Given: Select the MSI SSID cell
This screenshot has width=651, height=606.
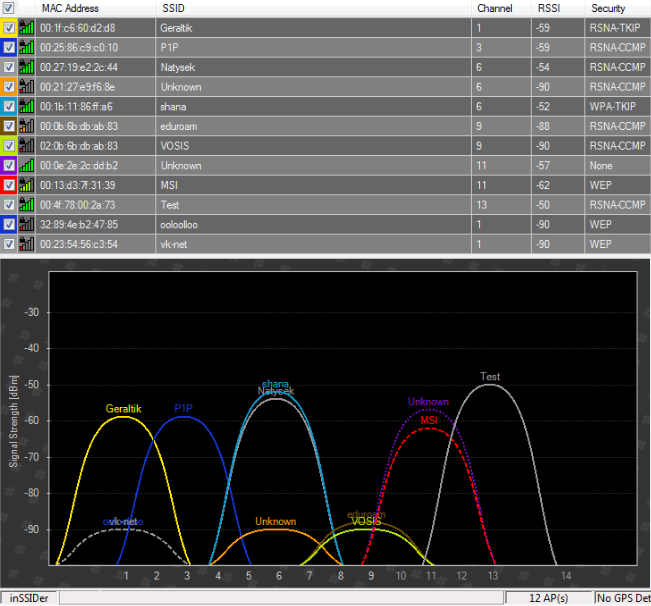Looking at the screenshot, I should (x=313, y=185).
